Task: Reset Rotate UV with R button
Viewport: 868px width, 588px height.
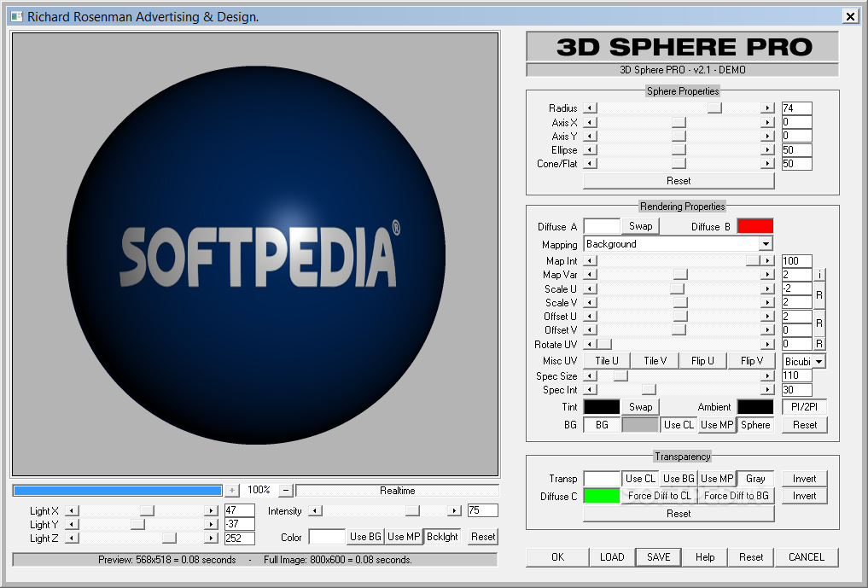Action: (x=819, y=345)
